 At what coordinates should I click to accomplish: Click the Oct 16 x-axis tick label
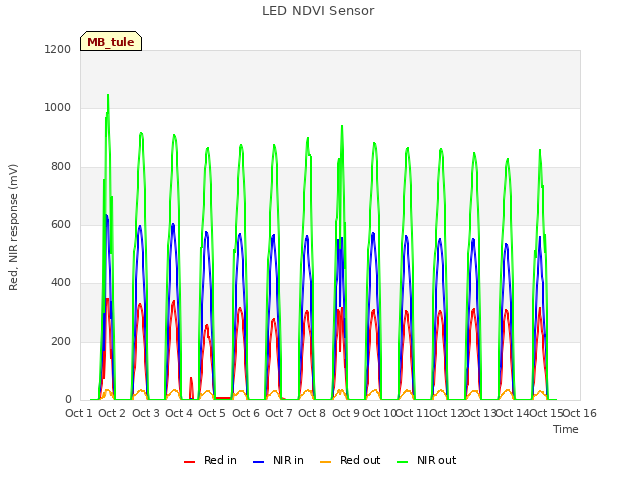coord(580,413)
